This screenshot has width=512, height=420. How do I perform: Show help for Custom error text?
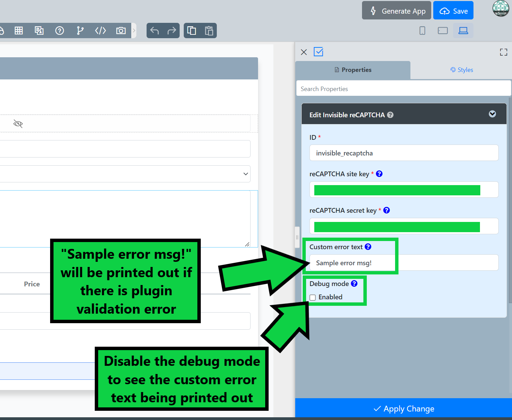tap(368, 247)
